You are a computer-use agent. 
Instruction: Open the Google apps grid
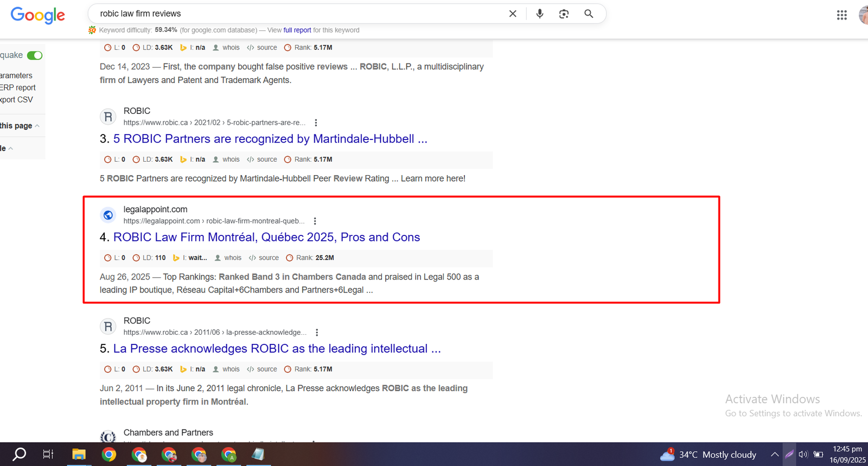point(841,15)
